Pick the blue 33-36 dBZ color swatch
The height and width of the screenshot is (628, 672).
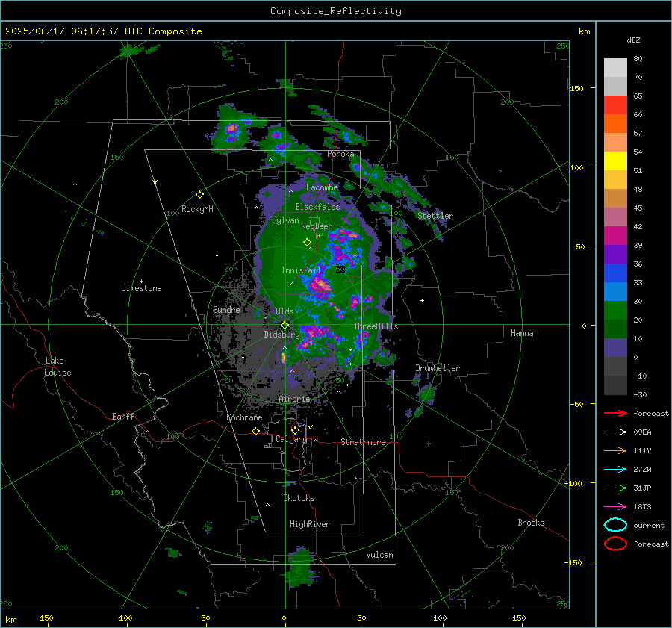pyautogui.click(x=615, y=273)
